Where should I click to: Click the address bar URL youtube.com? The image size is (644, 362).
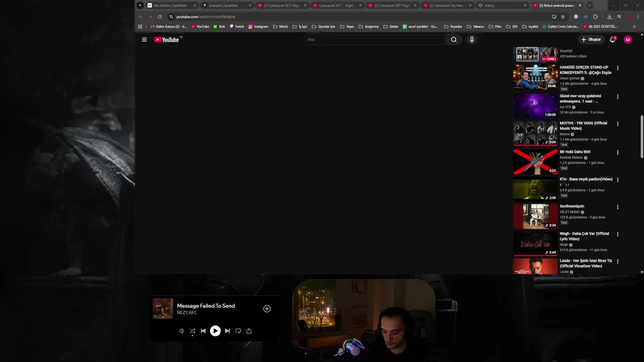pyautogui.click(x=205, y=17)
